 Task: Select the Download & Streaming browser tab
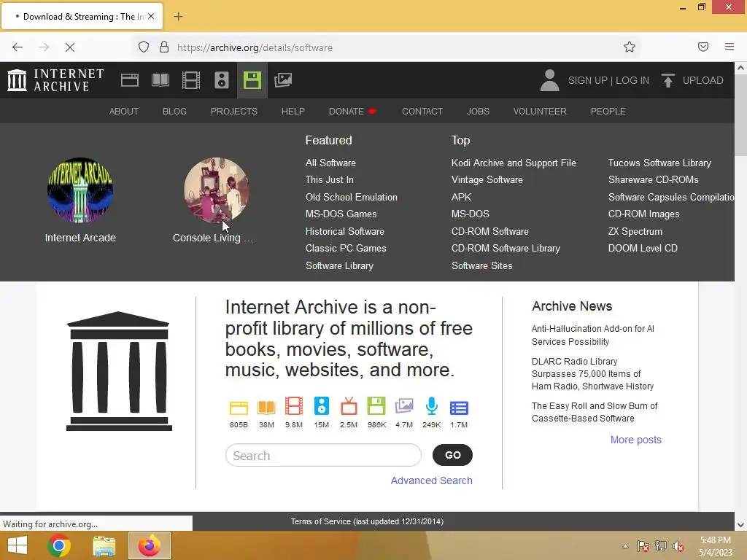tap(82, 17)
